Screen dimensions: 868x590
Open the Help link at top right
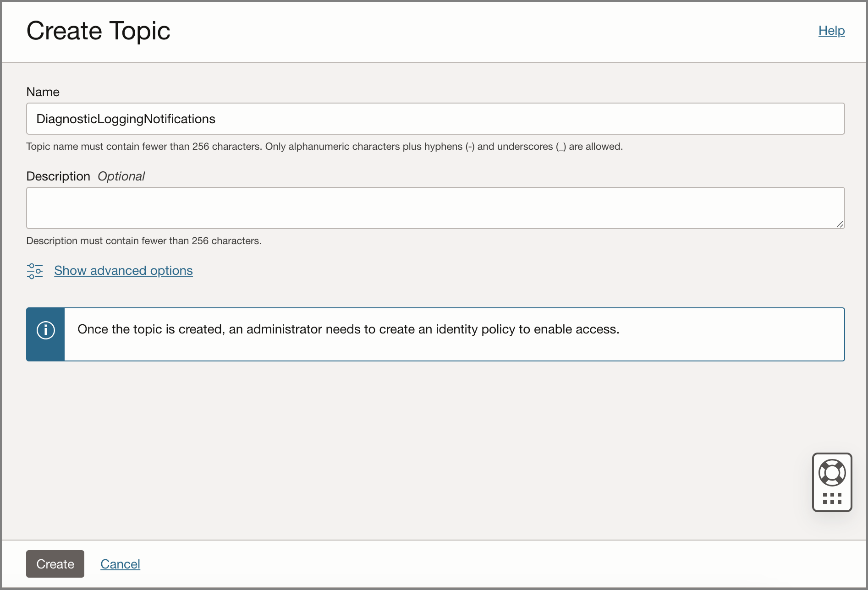831,30
